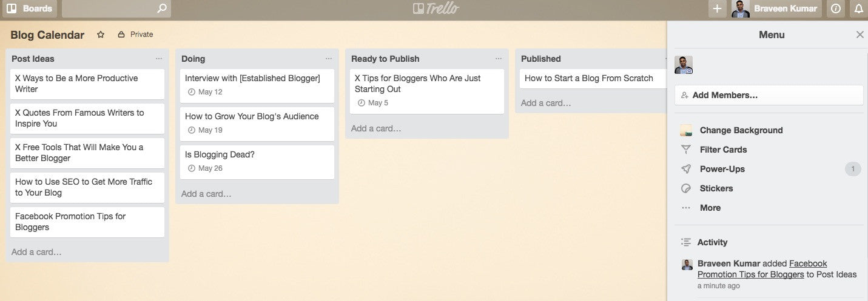
Task: Open Facebook Promotion Tips activity link
Action: pos(761,269)
